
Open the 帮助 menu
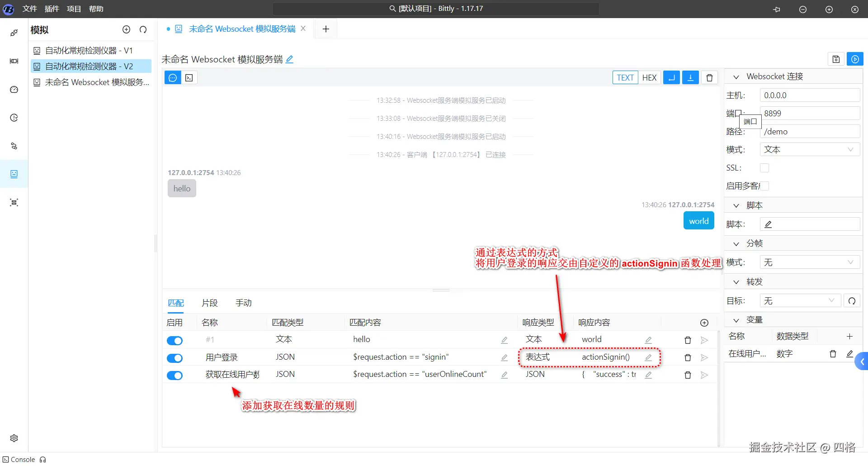click(96, 9)
